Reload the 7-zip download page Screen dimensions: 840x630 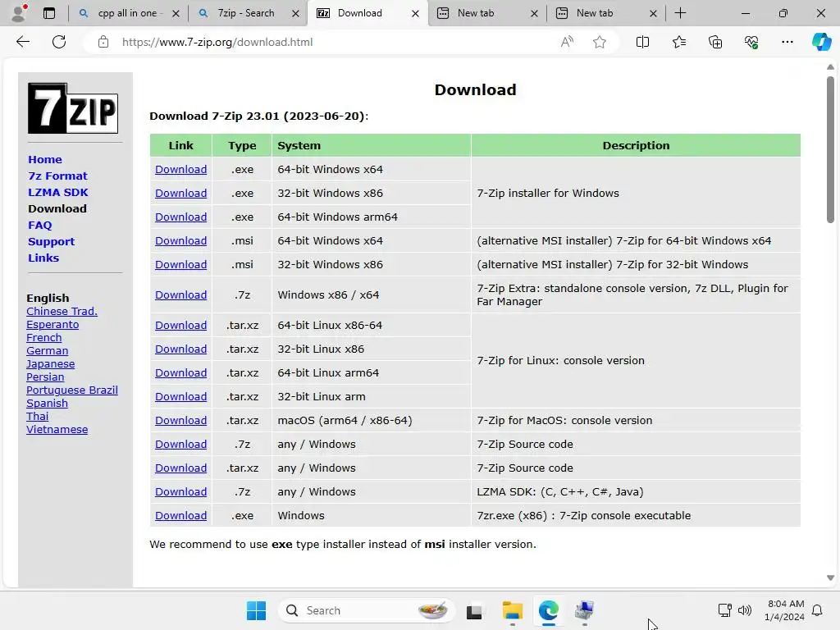click(x=59, y=42)
